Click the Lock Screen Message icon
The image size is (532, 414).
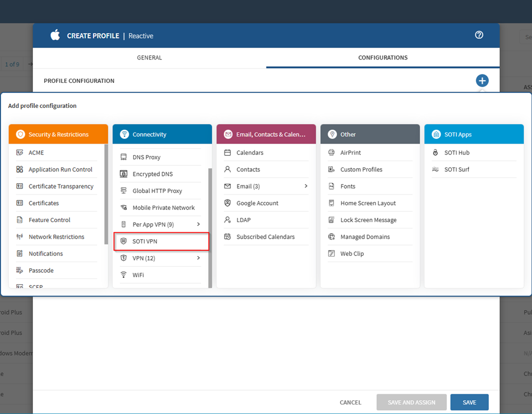point(332,220)
